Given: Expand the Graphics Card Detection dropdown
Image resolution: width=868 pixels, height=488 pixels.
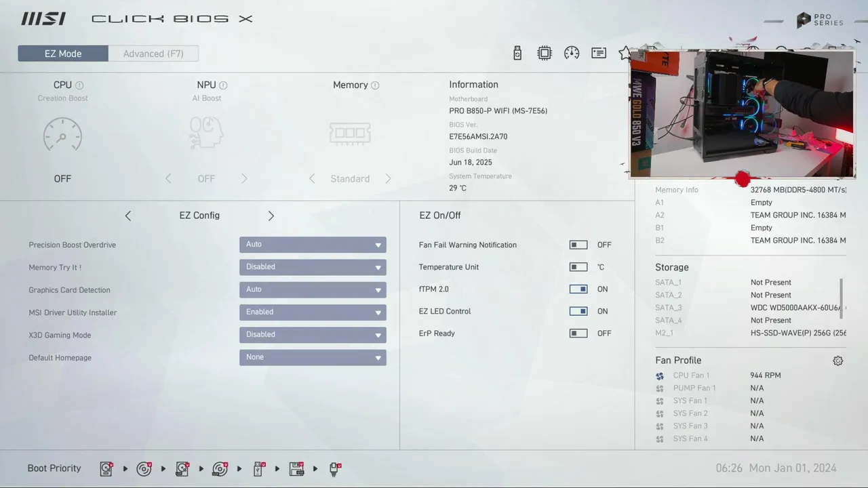Looking at the screenshot, I should 313,289.
